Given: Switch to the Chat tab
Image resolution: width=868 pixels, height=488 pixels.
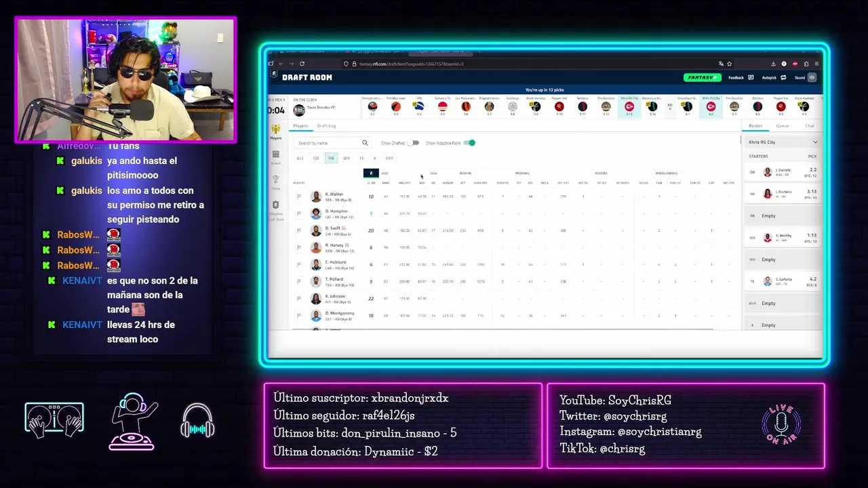Looking at the screenshot, I should (810, 125).
